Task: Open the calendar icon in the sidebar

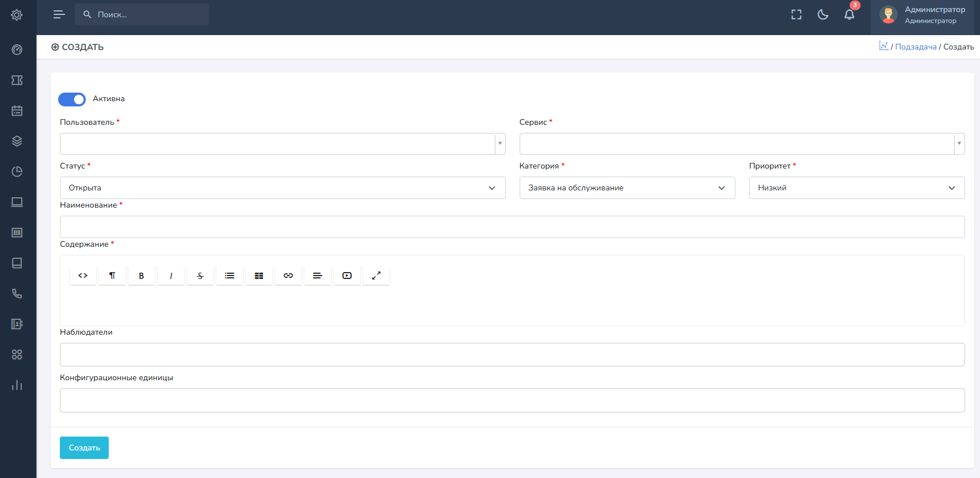Action: tap(17, 110)
